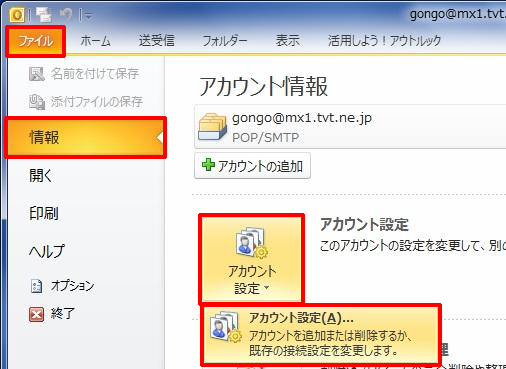The image size is (506, 369).
Task: Choose アカウント設定(A)... menu entry
Action: pyautogui.click(x=321, y=334)
